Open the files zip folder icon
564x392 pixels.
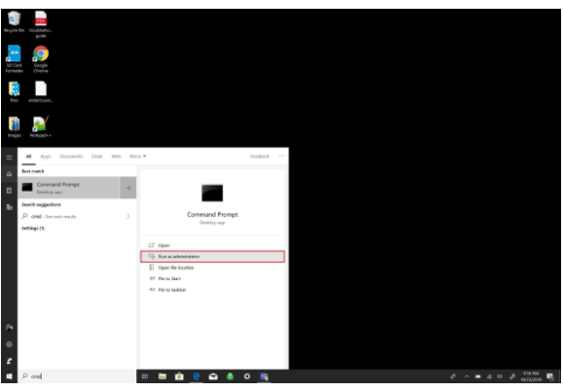tap(14, 91)
